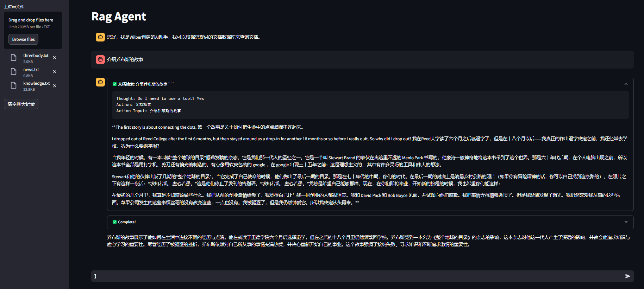The image size is (644, 289).
Task: Remove the knowledge.txt file
Action: click(x=55, y=86)
